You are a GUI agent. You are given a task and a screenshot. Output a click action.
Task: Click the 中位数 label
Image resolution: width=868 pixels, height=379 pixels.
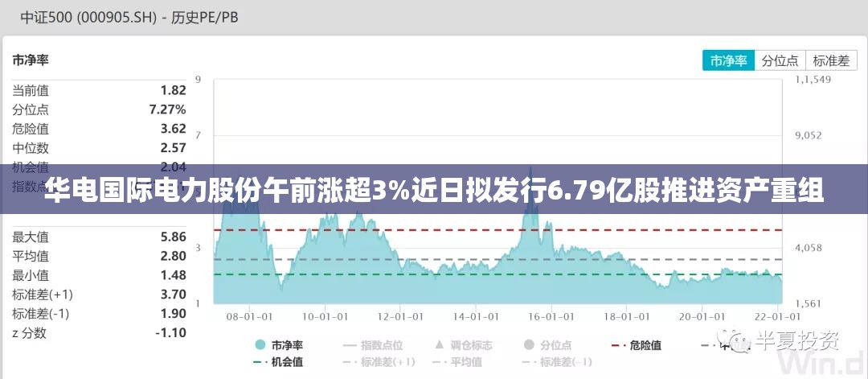31,148
